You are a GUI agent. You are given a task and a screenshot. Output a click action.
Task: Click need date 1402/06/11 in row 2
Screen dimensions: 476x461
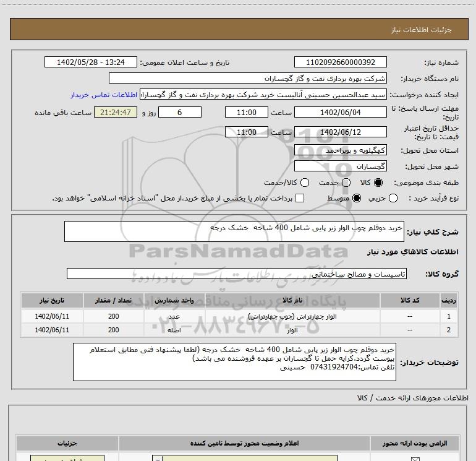point(52,330)
